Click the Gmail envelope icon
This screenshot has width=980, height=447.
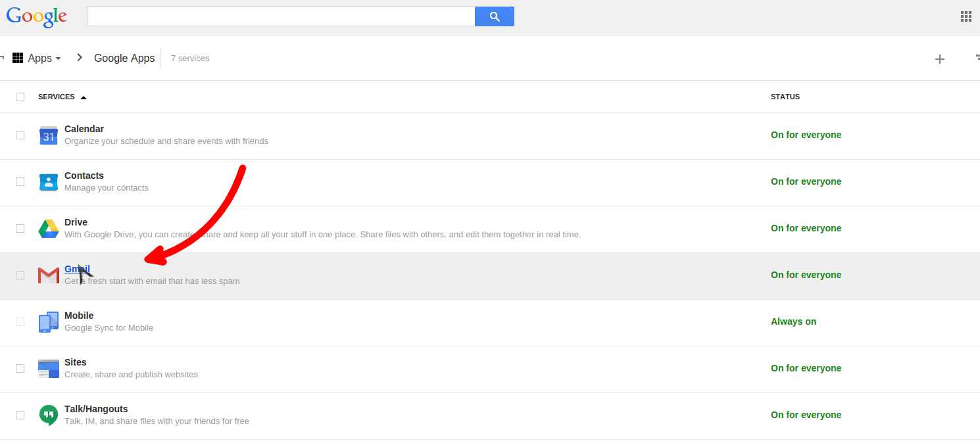click(49, 275)
